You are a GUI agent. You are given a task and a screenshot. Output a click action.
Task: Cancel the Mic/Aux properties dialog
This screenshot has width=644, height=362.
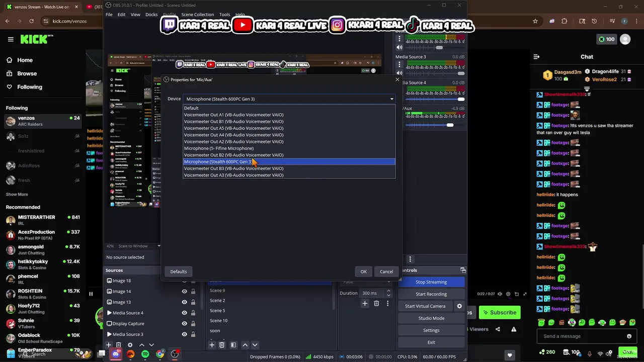click(386, 271)
